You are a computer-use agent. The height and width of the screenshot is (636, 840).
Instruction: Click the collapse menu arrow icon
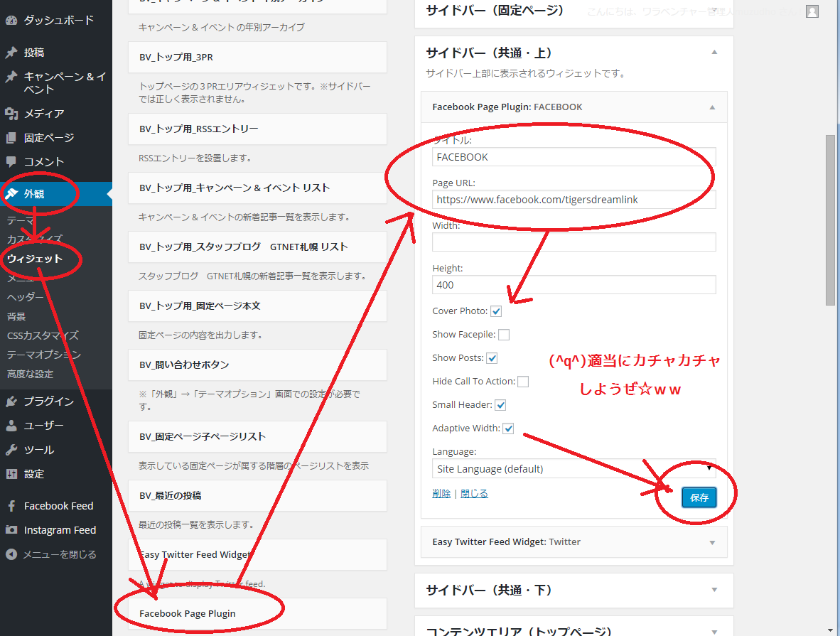[x=11, y=554]
